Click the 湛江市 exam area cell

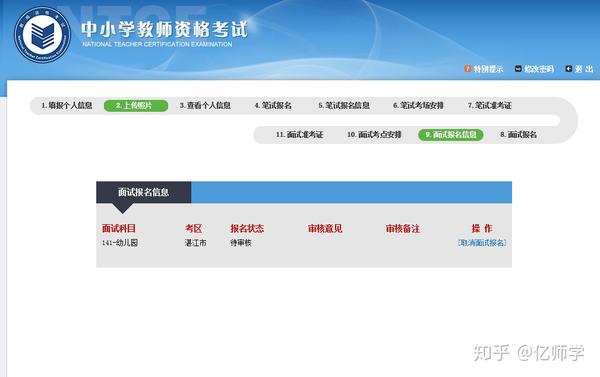pyautogui.click(x=196, y=243)
